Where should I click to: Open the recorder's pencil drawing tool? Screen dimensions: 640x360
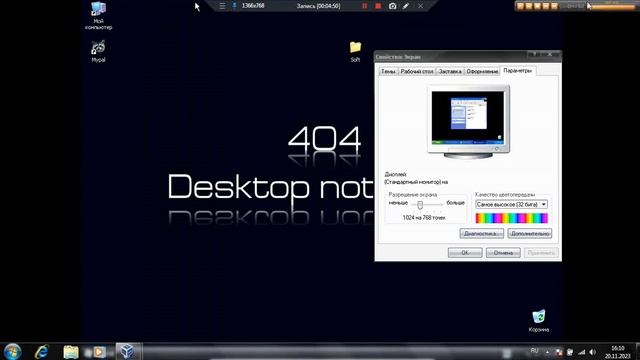pyautogui.click(x=406, y=6)
